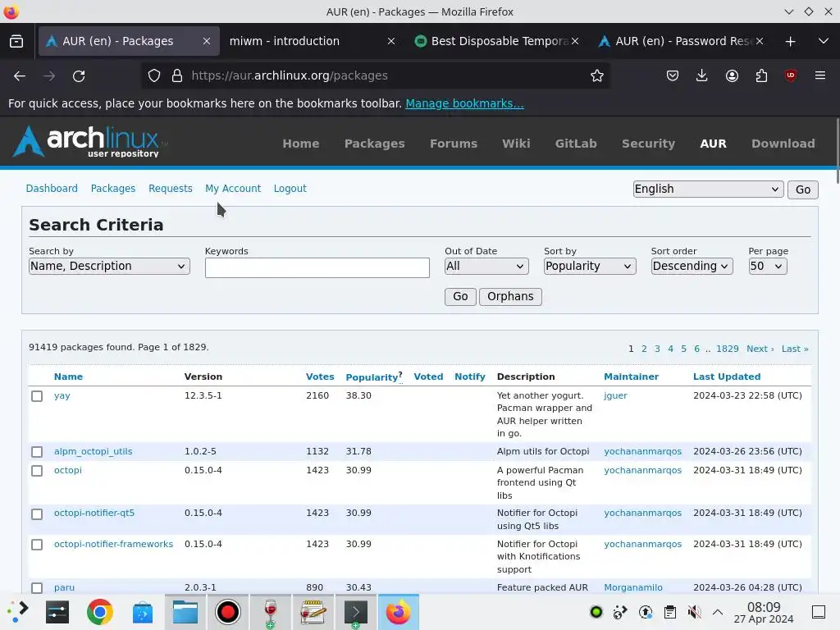The height and width of the screenshot is (630, 840).
Task: Open the Wiki navigation item
Action: coord(516,144)
